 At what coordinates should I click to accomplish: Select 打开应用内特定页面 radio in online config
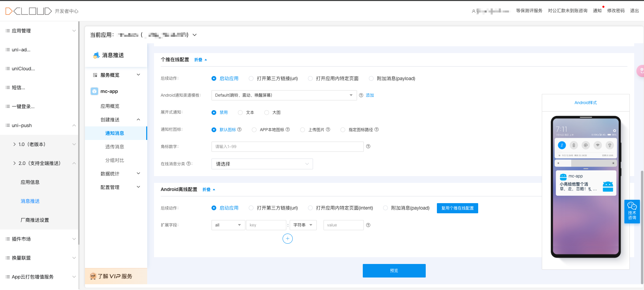[x=310, y=78]
